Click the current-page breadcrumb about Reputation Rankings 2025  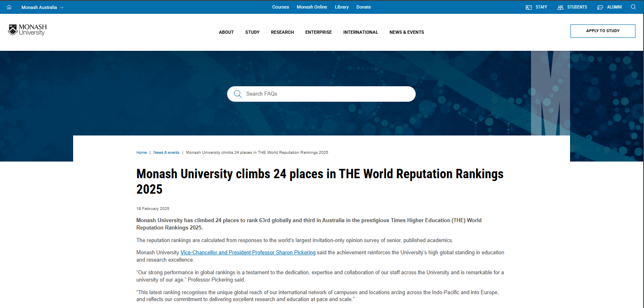click(x=257, y=153)
